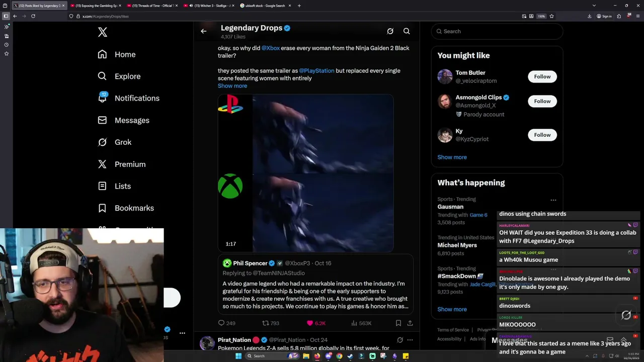Follow Tom Butler

tap(542, 76)
